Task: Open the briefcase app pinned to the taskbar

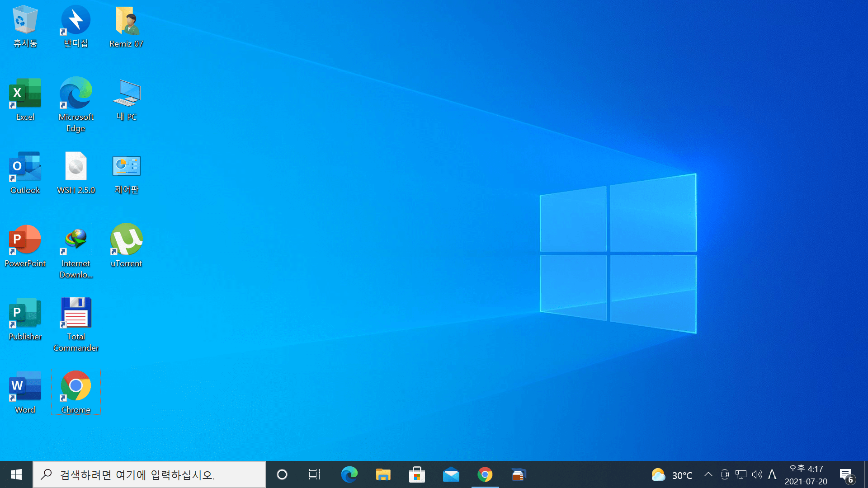Action: [x=519, y=474]
